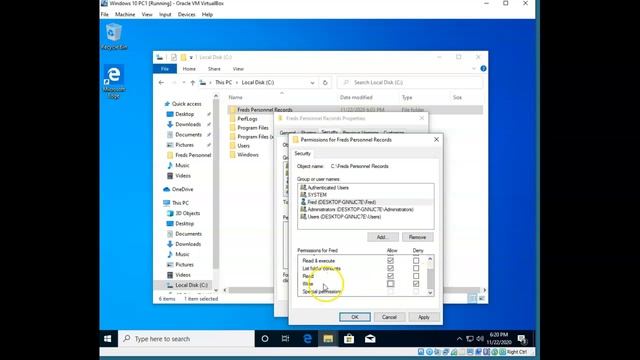Viewport: 640px width, 360px height.
Task: Open the volume speaker icon in tray
Action: (480, 339)
